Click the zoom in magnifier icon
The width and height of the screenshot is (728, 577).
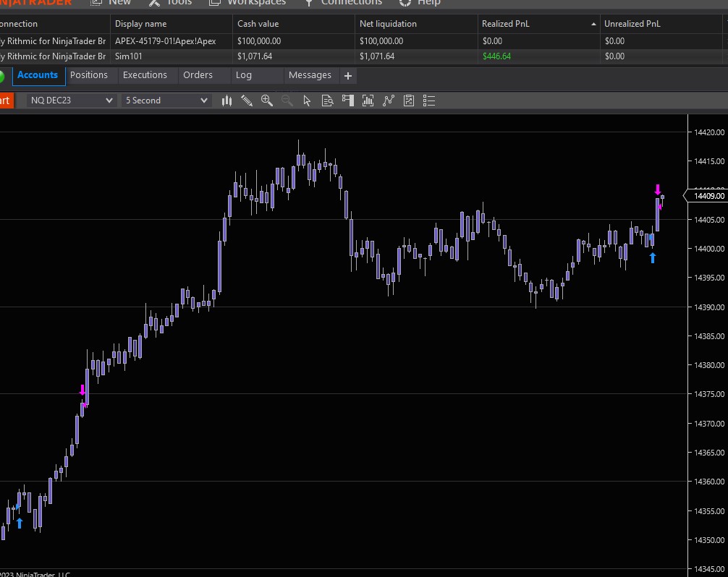click(267, 101)
